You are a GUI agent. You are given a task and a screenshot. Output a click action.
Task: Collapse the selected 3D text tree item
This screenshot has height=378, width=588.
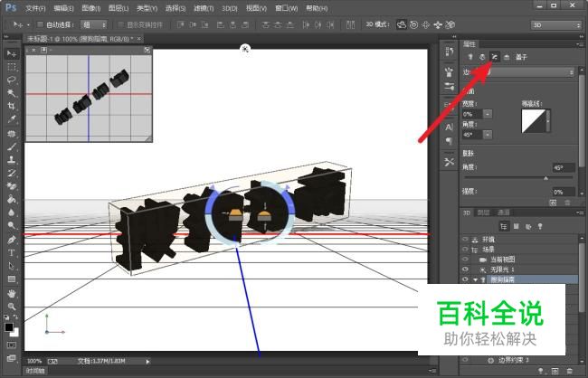pos(476,279)
